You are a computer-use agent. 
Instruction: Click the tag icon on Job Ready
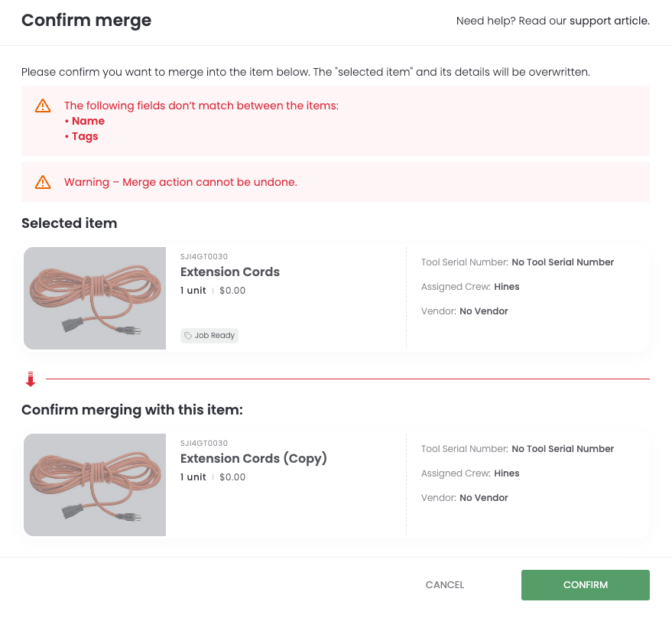pyautogui.click(x=188, y=336)
